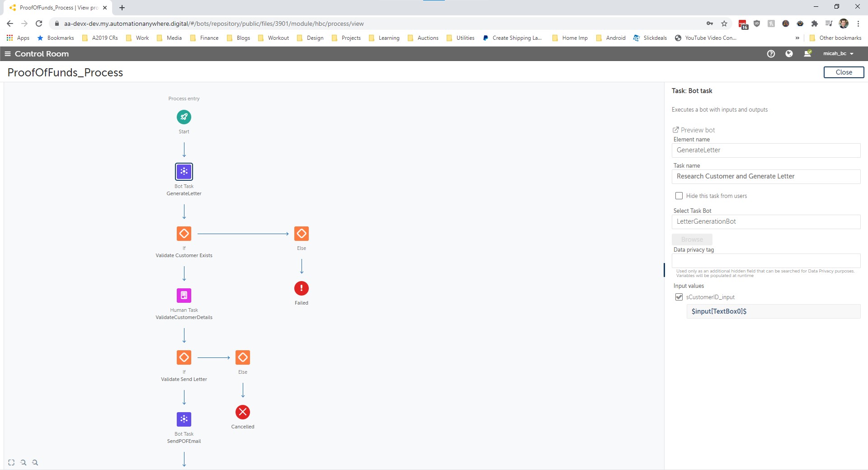Open the Design bookmarks folder
868x470 pixels.
[310, 38]
